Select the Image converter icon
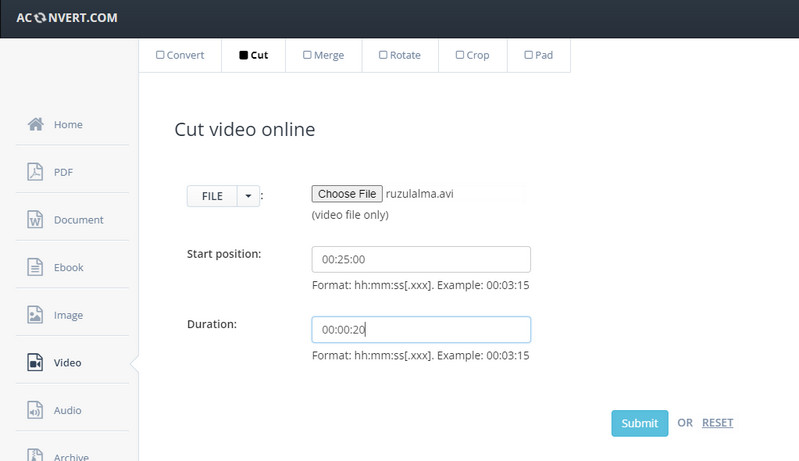The image size is (799, 461). (x=35, y=315)
